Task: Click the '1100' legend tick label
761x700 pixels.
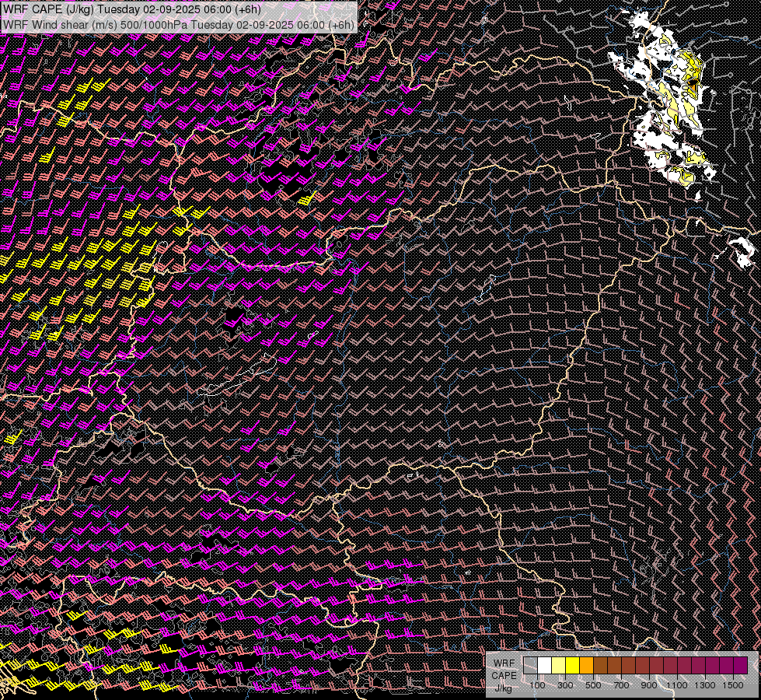Action: (677, 685)
